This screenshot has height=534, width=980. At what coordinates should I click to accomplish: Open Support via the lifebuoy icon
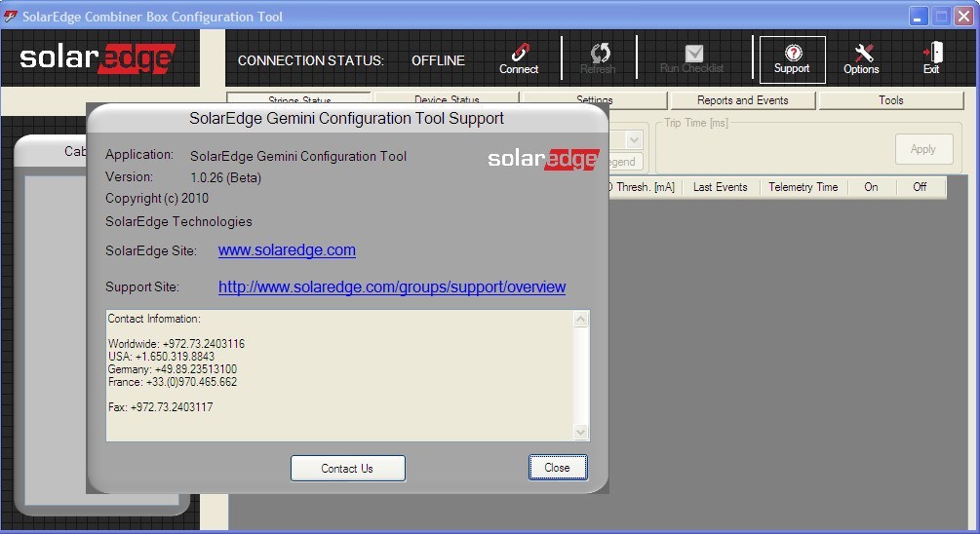coord(793,53)
